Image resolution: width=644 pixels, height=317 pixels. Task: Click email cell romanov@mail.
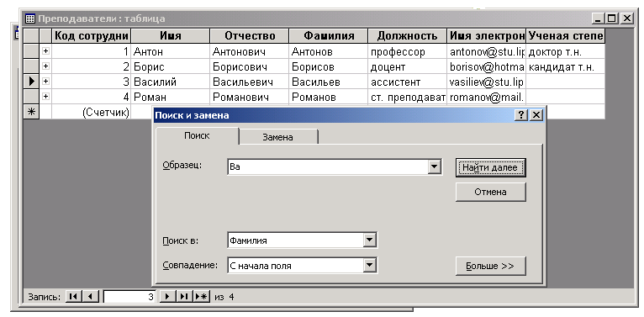486,97
